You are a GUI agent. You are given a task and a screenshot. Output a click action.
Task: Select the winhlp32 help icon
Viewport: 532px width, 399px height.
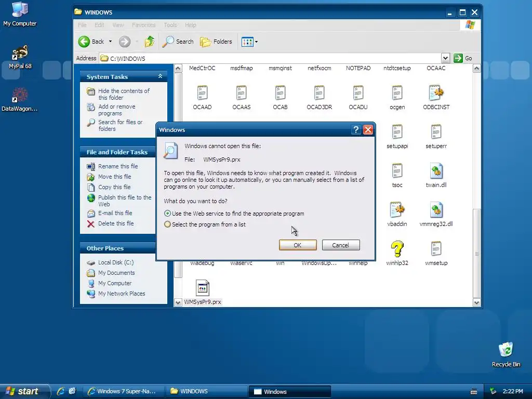click(397, 249)
